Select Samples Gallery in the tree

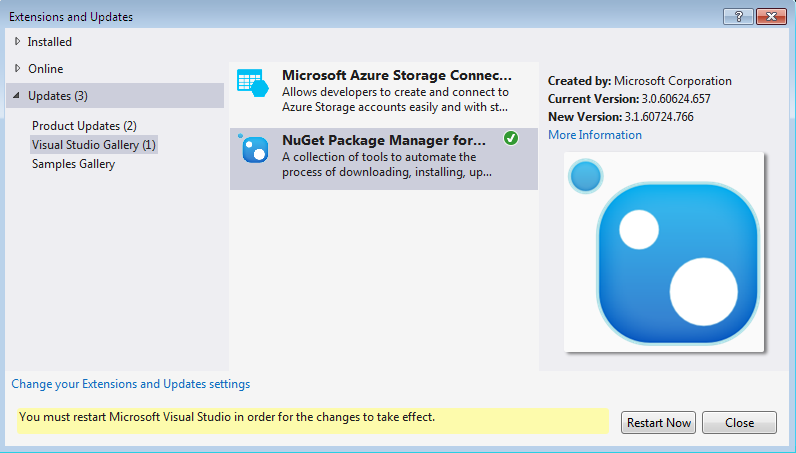pyautogui.click(x=73, y=164)
